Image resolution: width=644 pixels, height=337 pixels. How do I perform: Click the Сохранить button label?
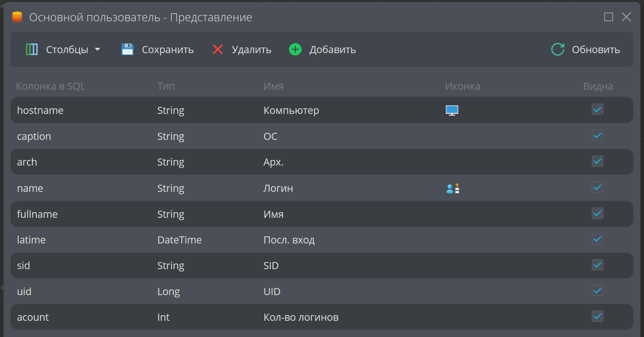click(168, 50)
